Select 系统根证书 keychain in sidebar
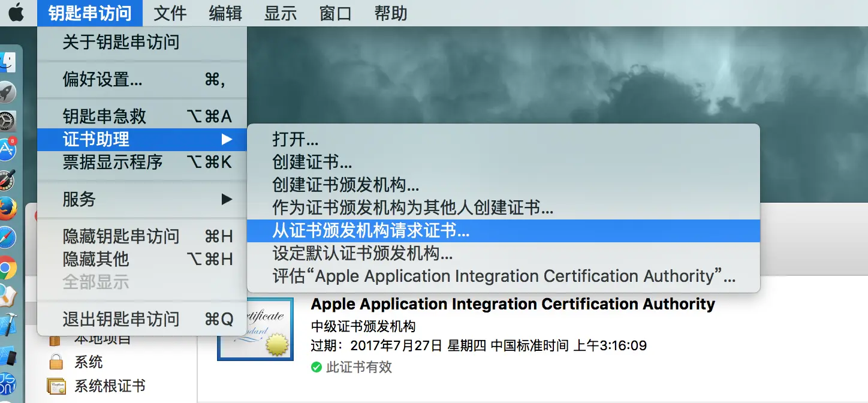Screen dimensions: 868x403 97,386
